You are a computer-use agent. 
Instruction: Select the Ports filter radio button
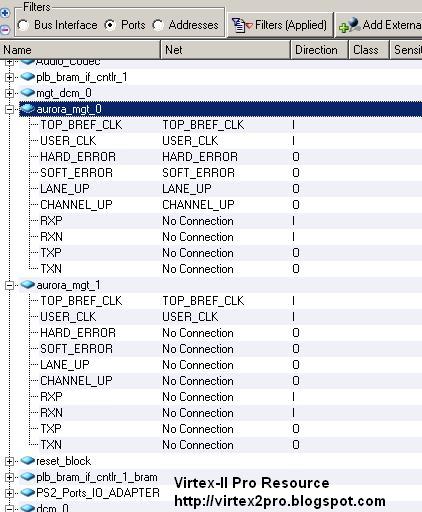(x=110, y=25)
